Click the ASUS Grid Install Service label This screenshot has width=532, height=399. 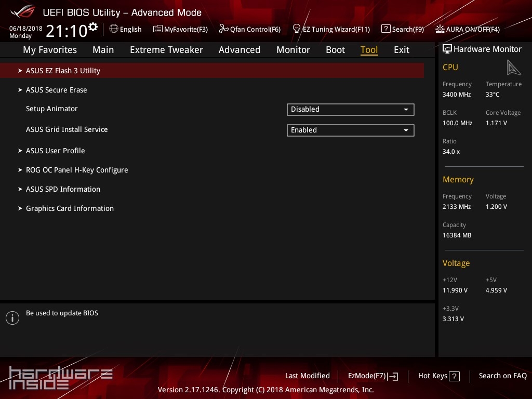click(67, 129)
